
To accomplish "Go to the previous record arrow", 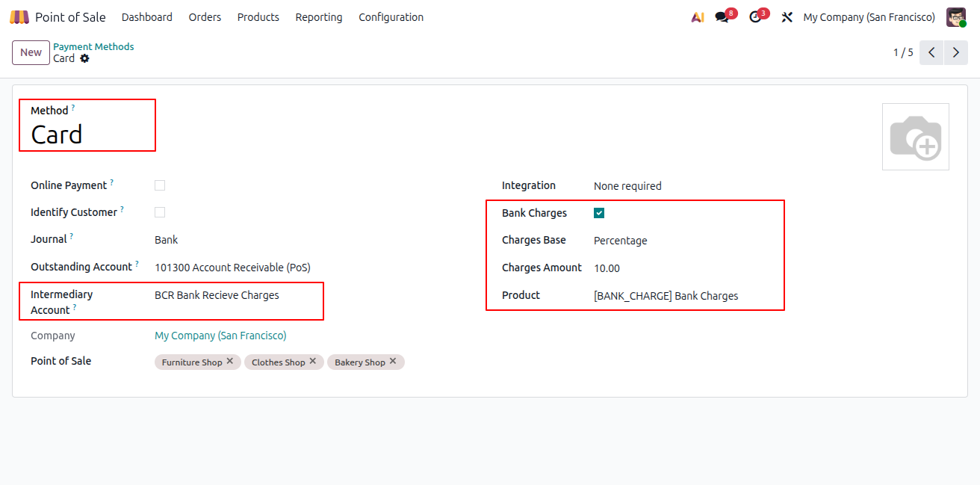I will point(931,52).
